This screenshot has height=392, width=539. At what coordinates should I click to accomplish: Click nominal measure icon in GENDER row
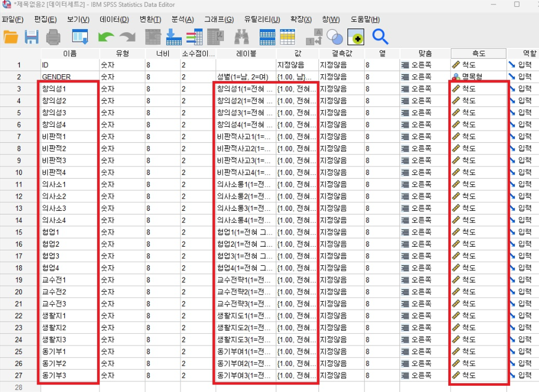point(456,77)
